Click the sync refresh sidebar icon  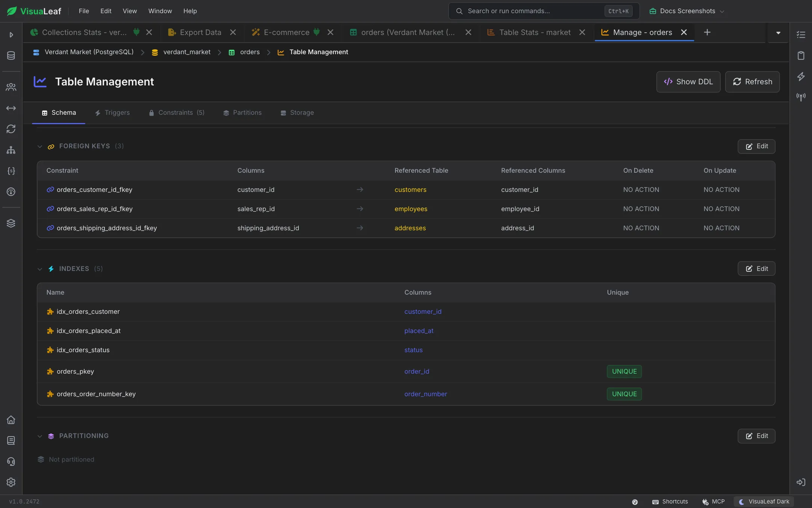[x=11, y=129]
